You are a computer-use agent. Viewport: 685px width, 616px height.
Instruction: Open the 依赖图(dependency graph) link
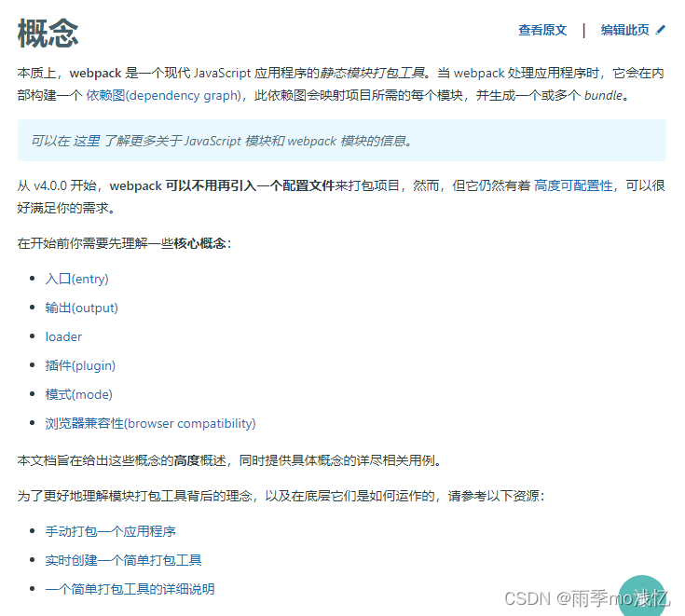point(163,95)
